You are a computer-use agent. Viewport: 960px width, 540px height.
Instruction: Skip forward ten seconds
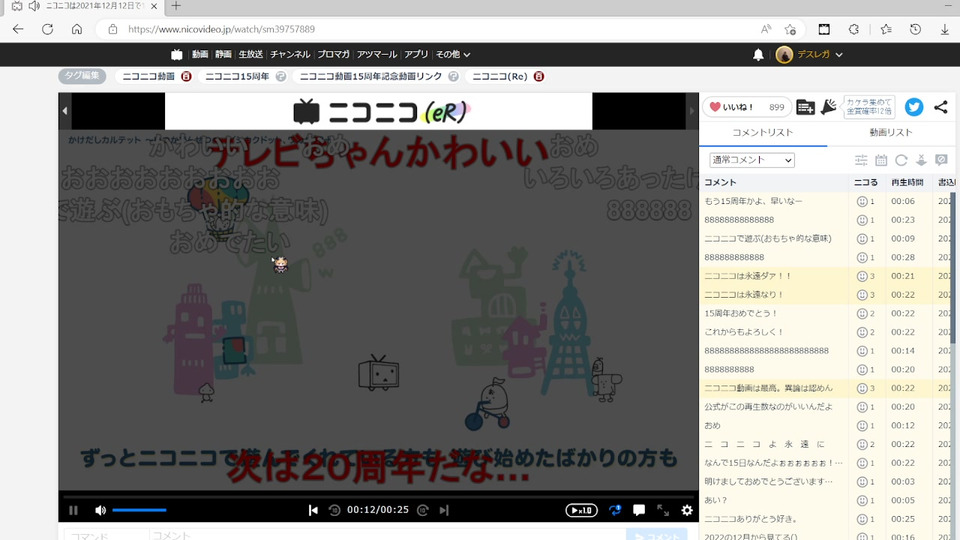click(x=422, y=510)
